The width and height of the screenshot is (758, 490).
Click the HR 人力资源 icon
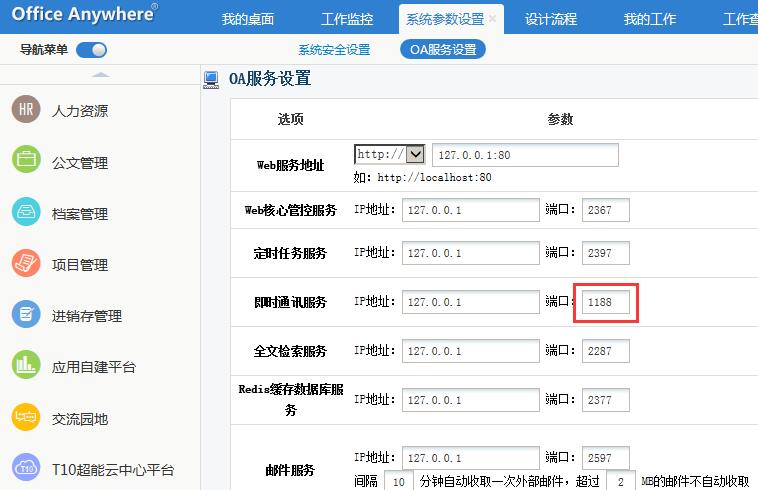click(x=26, y=110)
